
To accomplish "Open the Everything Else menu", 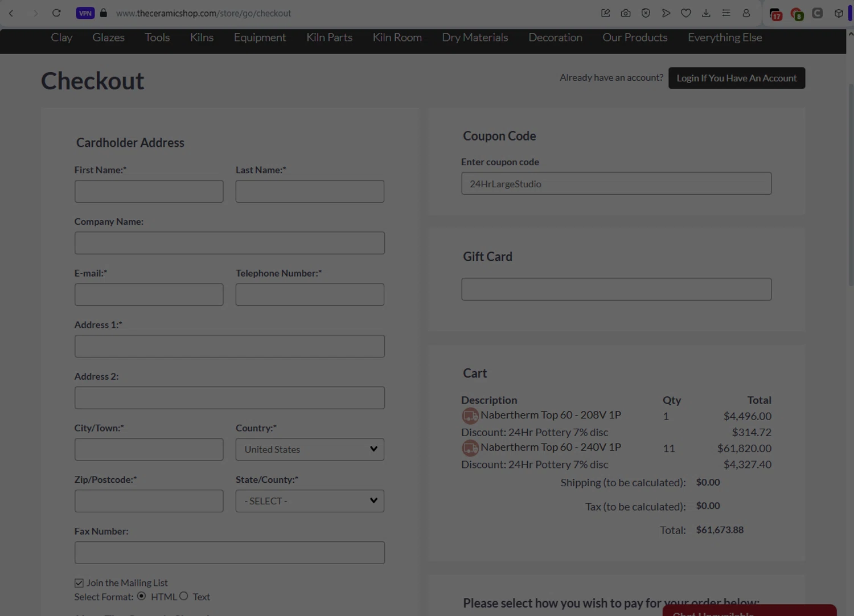I will tap(725, 38).
